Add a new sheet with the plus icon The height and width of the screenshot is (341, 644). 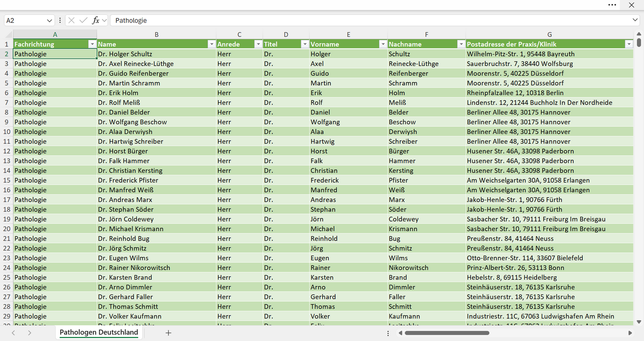(168, 333)
